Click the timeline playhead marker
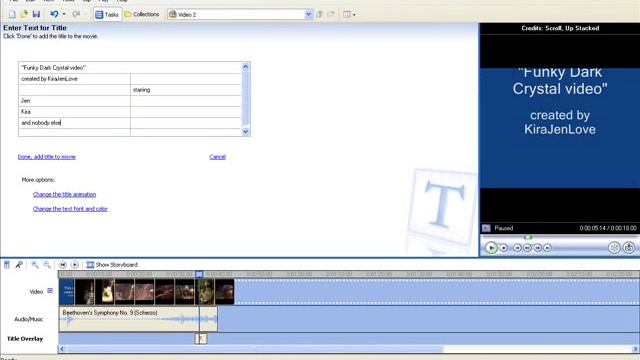 tap(199, 274)
